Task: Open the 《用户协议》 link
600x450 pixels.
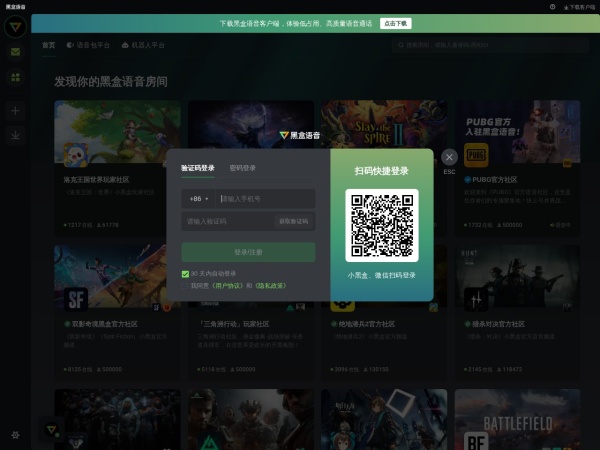Action: [227, 286]
